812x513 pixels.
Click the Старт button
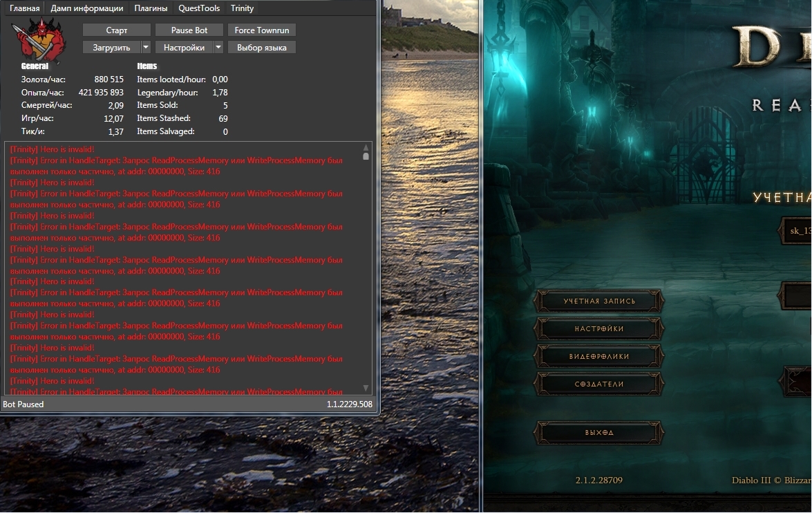117,30
